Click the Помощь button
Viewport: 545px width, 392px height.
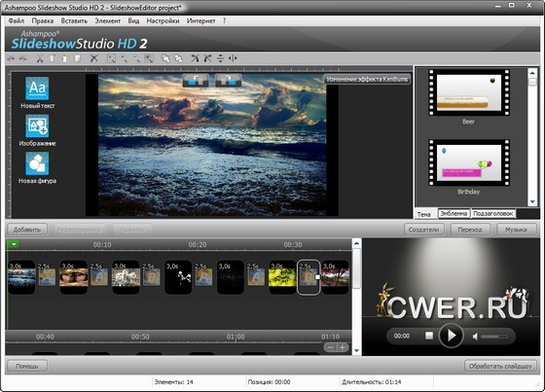click(x=27, y=366)
